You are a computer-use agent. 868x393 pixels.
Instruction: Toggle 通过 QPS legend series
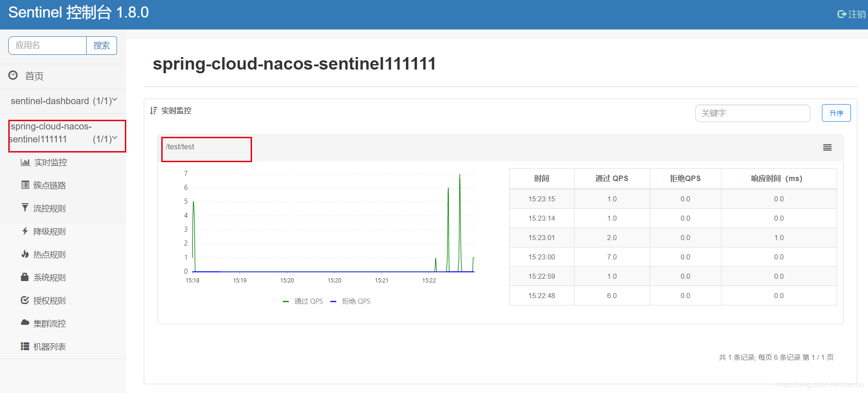pyautogui.click(x=303, y=301)
